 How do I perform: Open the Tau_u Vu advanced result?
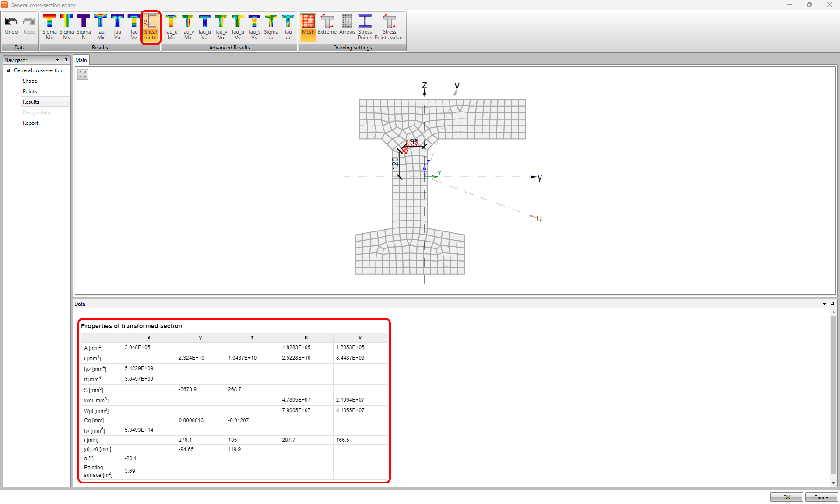[x=204, y=26]
